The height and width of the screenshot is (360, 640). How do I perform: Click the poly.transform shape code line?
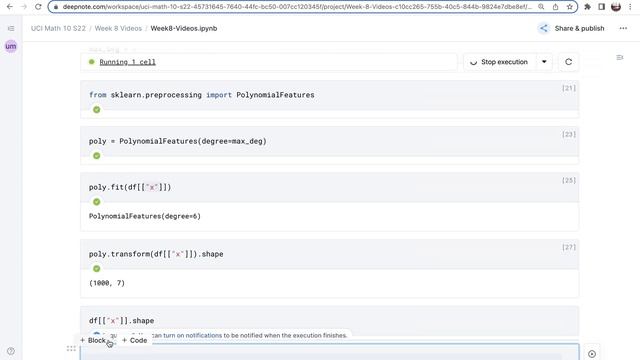[156, 254]
